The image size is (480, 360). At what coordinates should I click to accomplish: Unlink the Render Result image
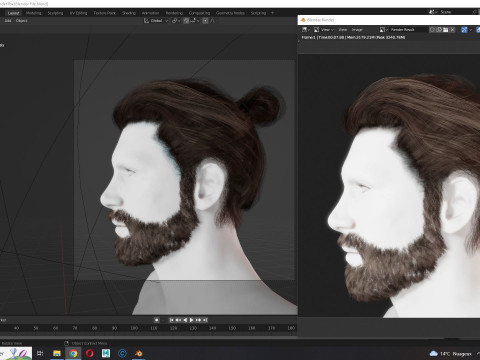click(452, 30)
